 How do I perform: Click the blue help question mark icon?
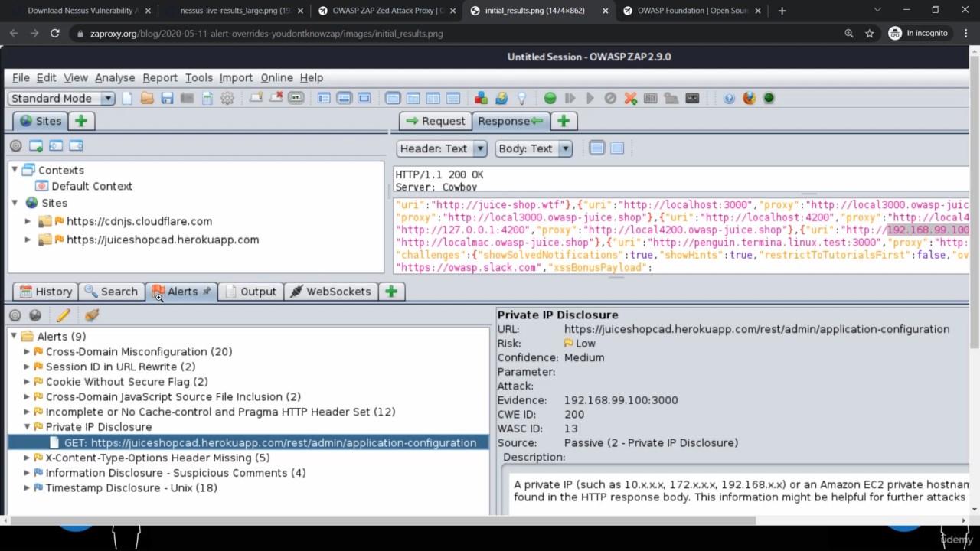[x=729, y=98]
